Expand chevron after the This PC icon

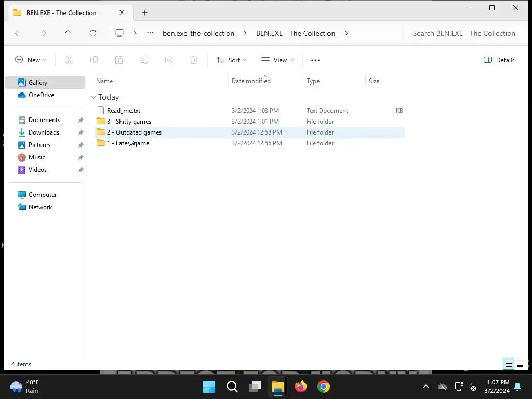point(135,33)
